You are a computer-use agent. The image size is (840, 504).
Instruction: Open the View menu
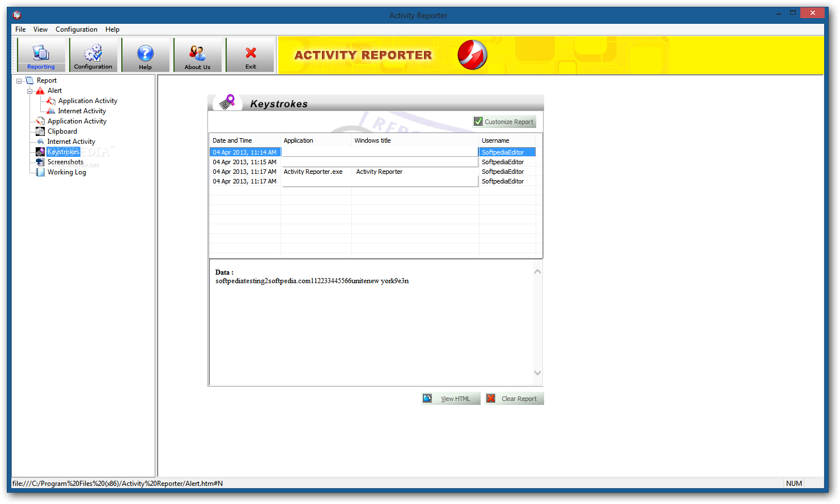click(x=40, y=29)
